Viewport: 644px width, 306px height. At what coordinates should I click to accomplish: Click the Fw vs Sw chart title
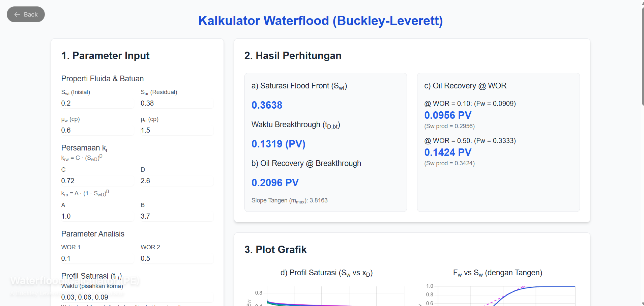pos(498,273)
